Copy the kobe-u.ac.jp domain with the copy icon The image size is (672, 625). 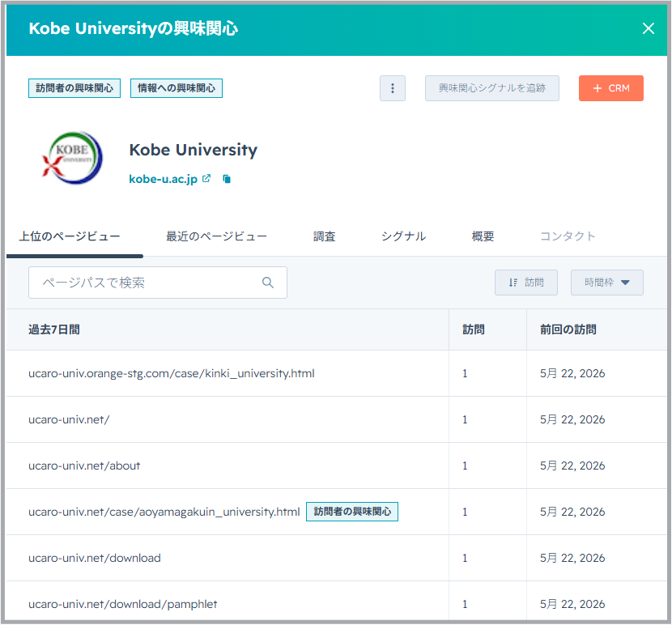click(227, 179)
